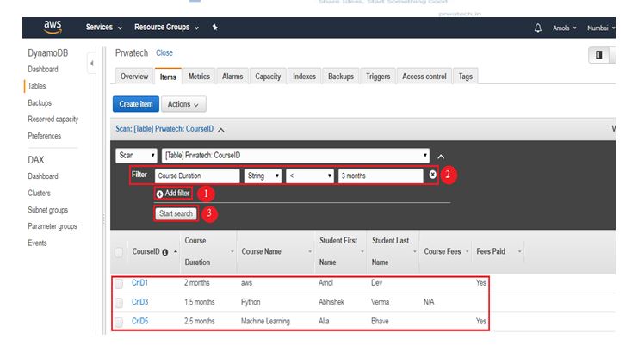This screenshot has width=644, height=345.
Task: Toggle the split panel view icon
Action: 599,54
